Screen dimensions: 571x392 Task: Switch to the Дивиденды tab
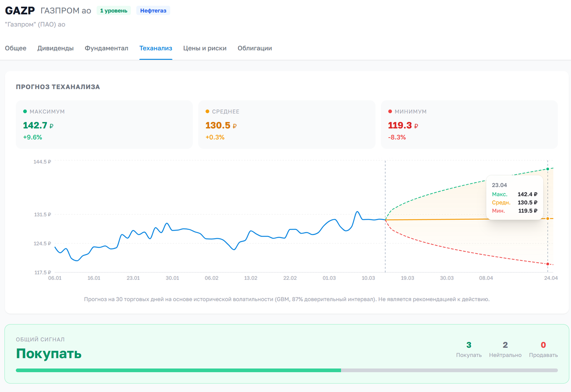(x=56, y=48)
